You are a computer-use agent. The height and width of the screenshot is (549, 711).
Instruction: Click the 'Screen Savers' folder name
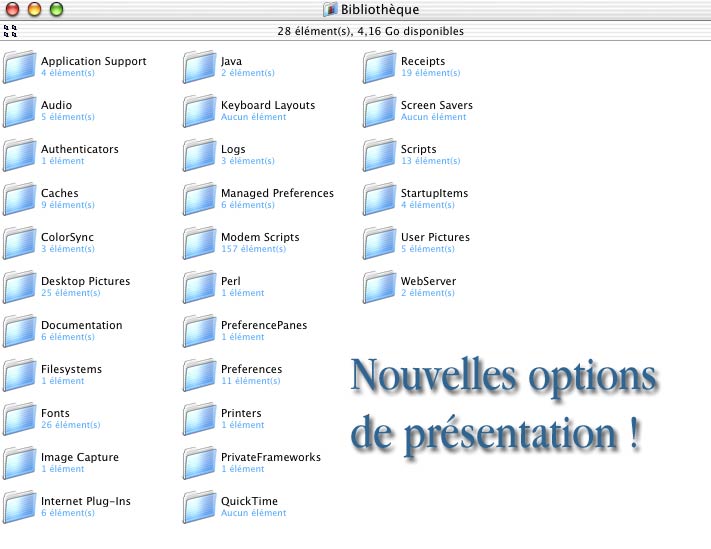coord(437,105)
